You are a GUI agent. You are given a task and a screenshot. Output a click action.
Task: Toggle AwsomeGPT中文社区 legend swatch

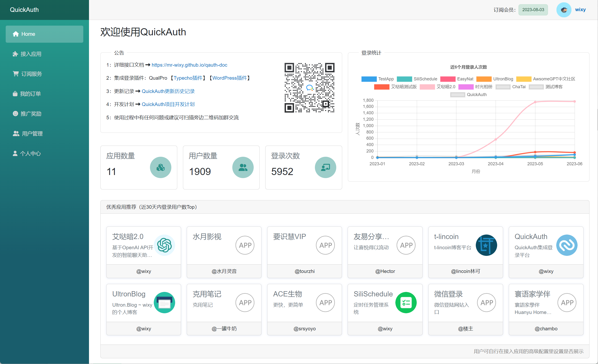coord(524,79)
